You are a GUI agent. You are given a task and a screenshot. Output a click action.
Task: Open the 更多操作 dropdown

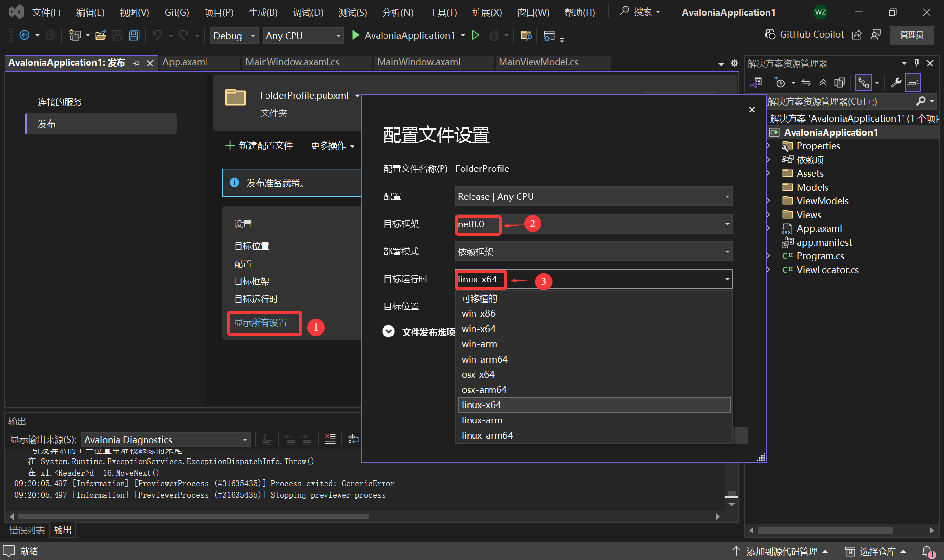(x=332, y=146)
